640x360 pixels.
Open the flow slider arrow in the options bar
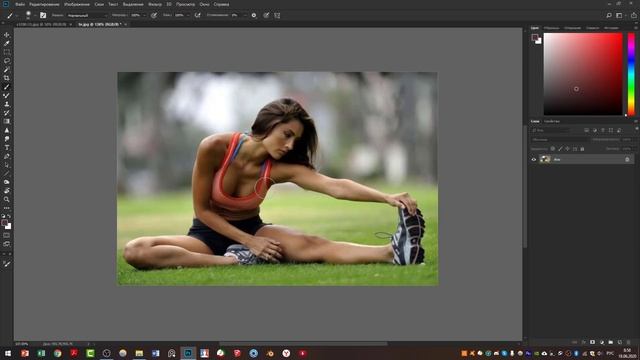(188, 15)
